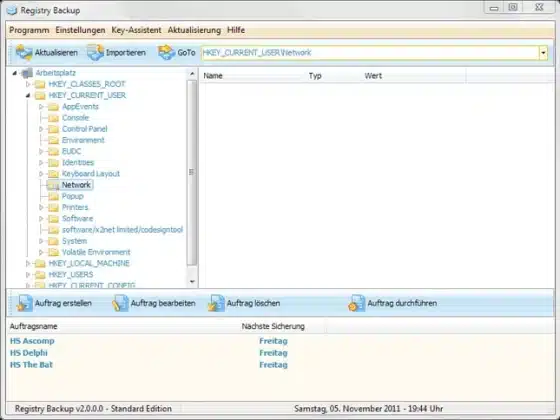Click the Auftrag bearbeiten icon
Image resolution: width=560 pixels, height=420 pixels.
[x=120, y=303]
